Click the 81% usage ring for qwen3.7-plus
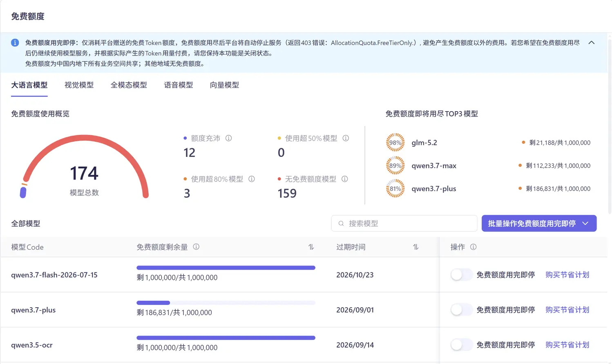Image resolution: width=612 pixels, height=364 pixels. coord(395,189)
